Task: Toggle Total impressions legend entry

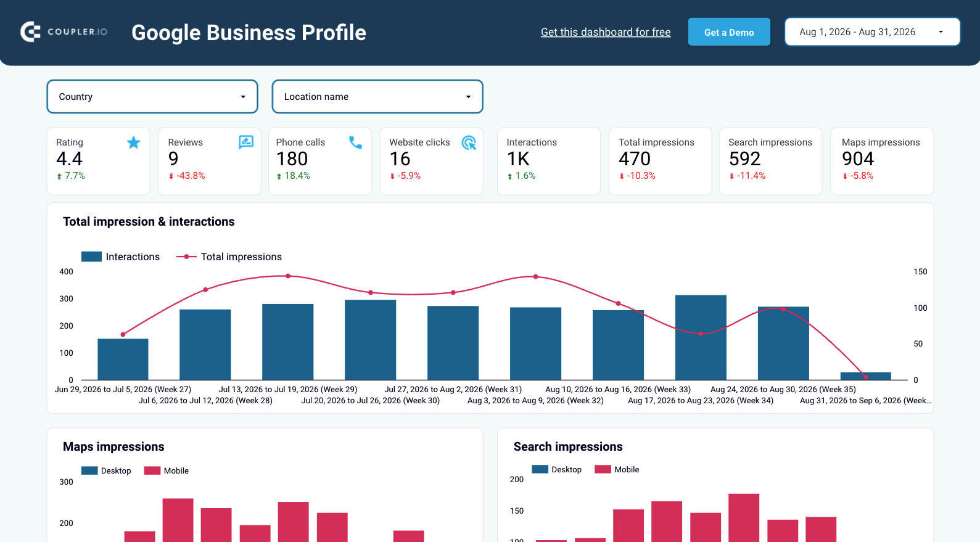Action: click(229, 257)
